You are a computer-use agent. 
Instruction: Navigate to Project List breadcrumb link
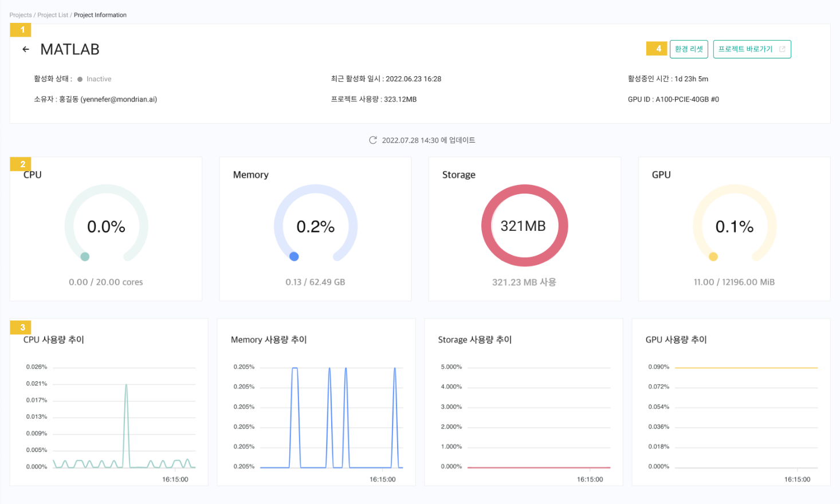53,15
